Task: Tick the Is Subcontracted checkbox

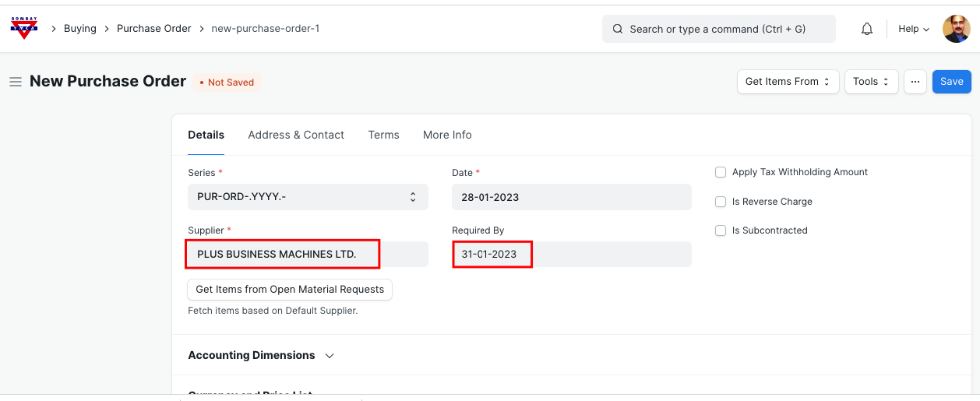Action: point(721,230)
